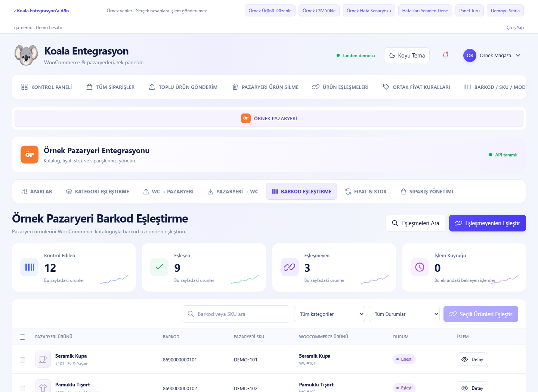This screenshot has height=392, width=538.
Task: Click the Seramik Kupa product thumbnail
Action: click(x=43, y=359)
